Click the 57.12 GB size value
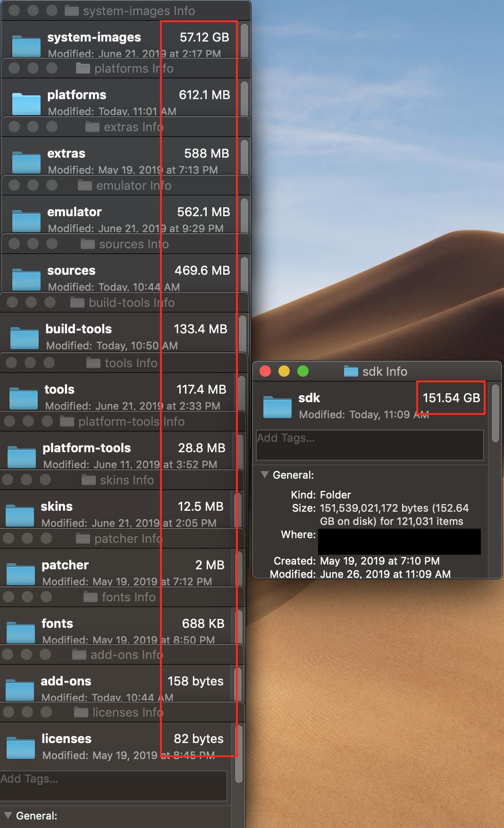This screenshot has height=828, width=504. [204, 37]
